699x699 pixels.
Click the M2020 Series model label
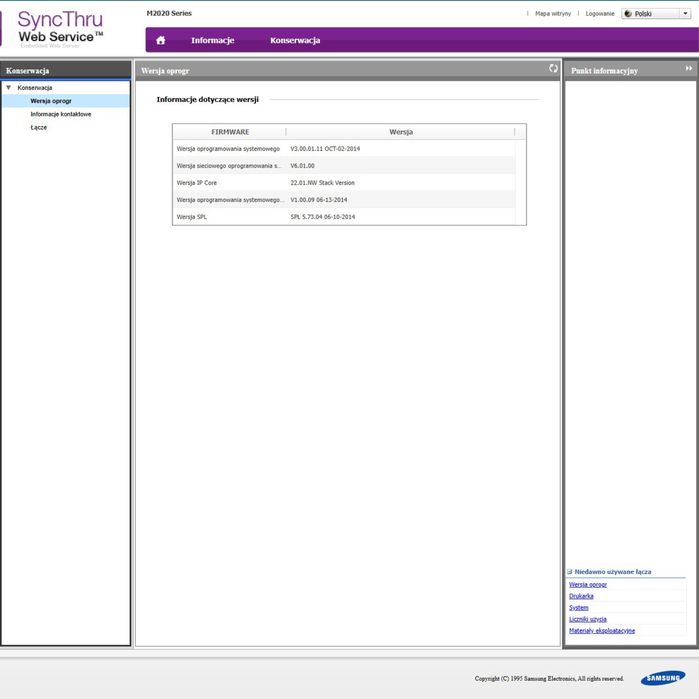click(169, 13)
